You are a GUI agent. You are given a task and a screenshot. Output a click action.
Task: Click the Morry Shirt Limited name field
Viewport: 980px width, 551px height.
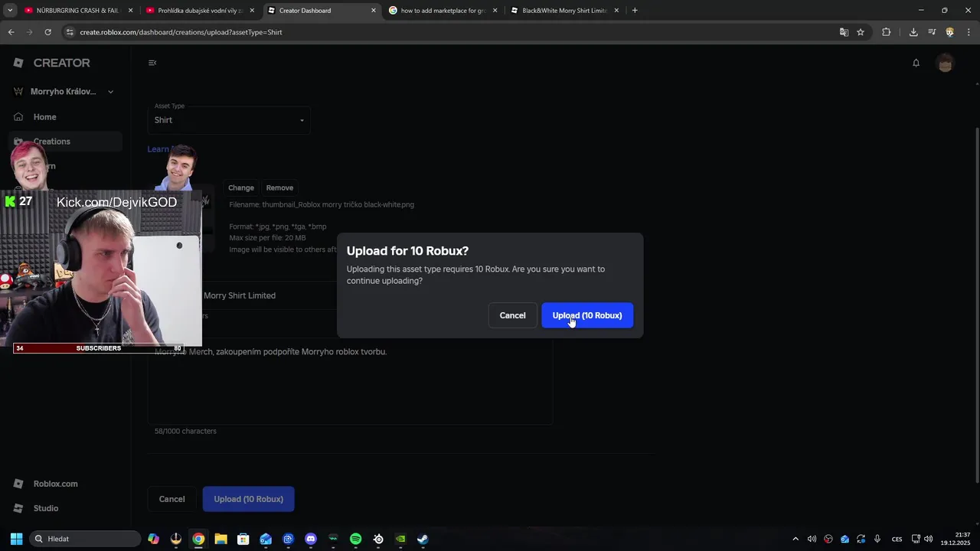click(350, 295)
